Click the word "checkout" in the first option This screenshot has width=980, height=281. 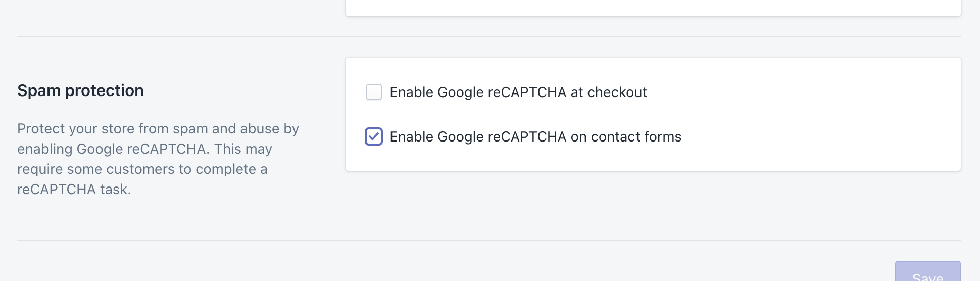click(x=617, y=92)
